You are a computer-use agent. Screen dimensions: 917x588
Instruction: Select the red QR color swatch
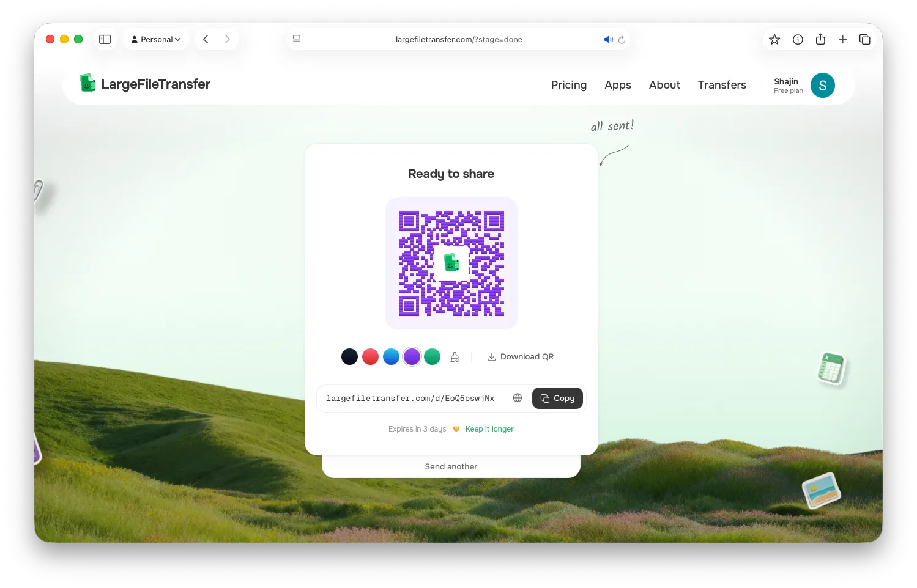click(370, 356)
